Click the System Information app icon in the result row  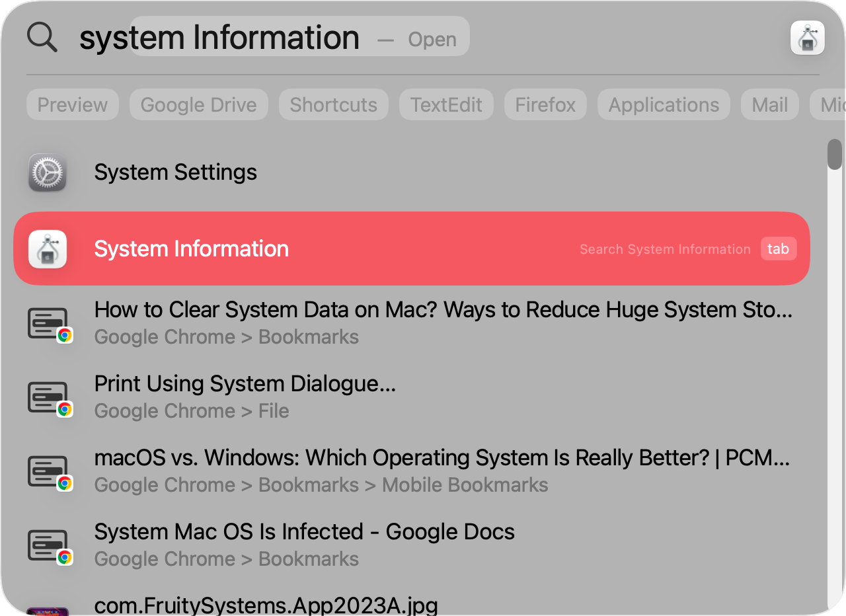[48, 249]
